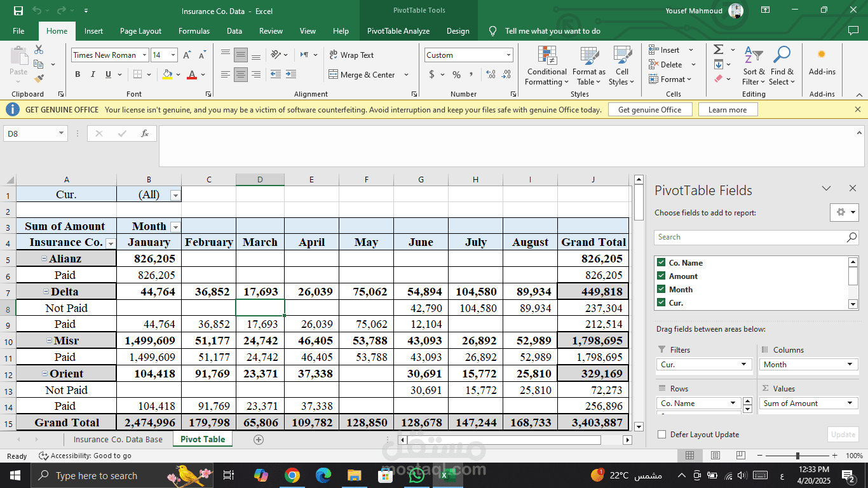The image size is (868, 488).
Task: Collapse the Orient group
Action: point(44,374)
